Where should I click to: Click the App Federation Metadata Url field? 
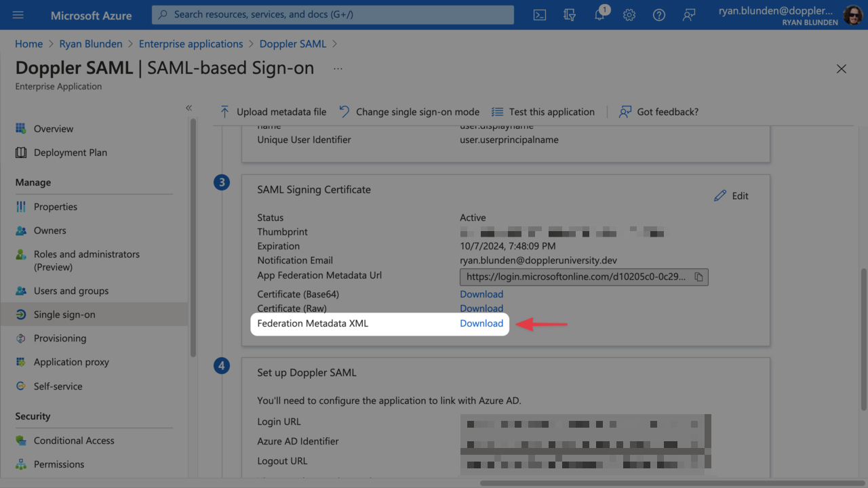tap(584, 277)
